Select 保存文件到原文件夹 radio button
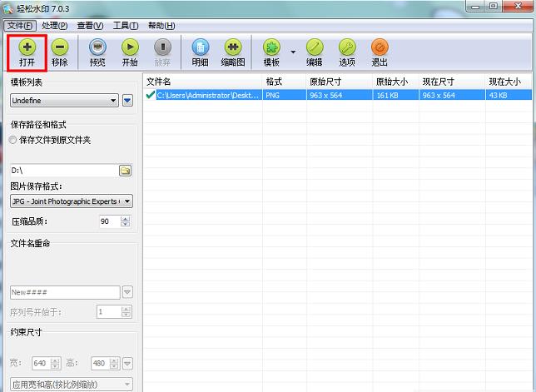The width and height of the screenshot is (536, 392). click(x=13, y=140)
